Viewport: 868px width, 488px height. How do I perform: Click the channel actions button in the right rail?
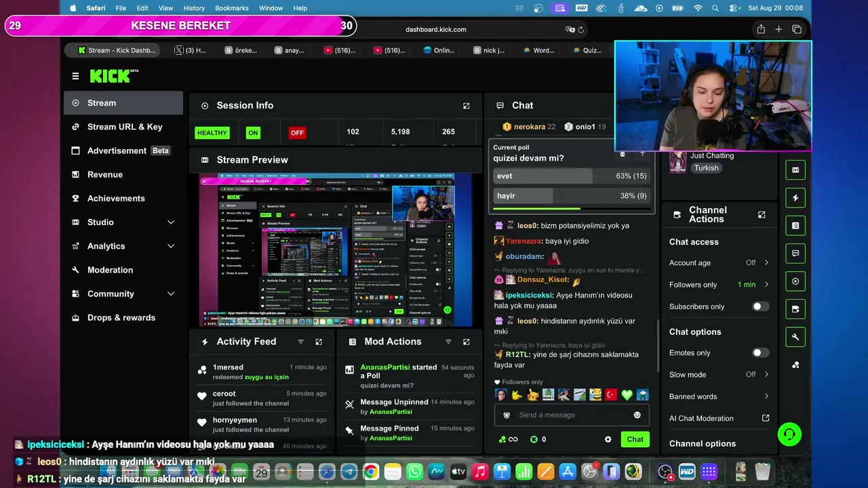click(795, 309)
